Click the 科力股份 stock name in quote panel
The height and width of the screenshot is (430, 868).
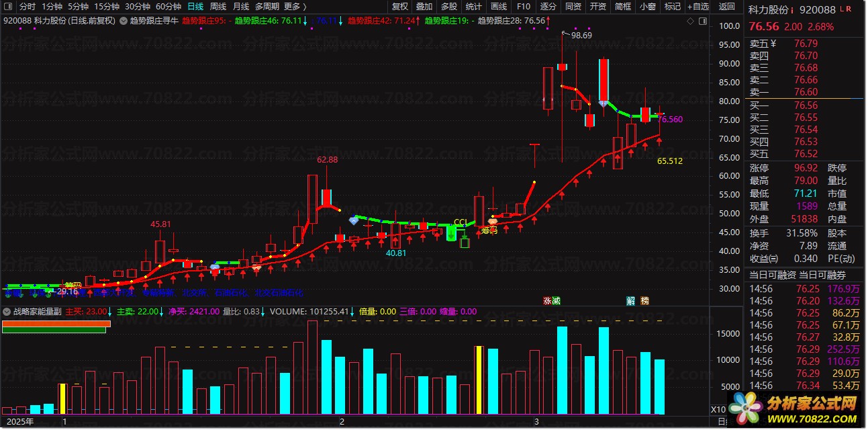point(769,10)
